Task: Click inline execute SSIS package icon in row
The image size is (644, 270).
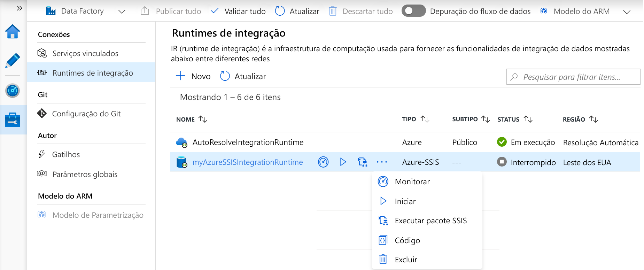Action: click(x=363, y=162)
